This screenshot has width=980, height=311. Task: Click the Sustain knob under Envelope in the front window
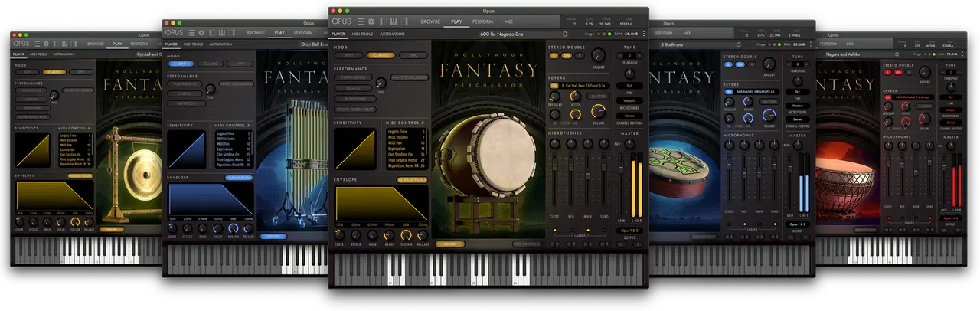click(406, 234)
